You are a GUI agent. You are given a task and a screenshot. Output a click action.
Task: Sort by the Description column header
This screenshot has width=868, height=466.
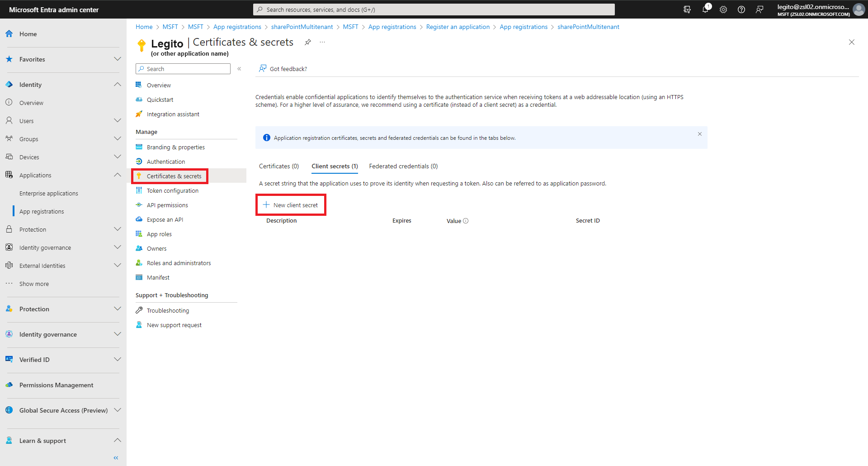(x=281, y=221)
